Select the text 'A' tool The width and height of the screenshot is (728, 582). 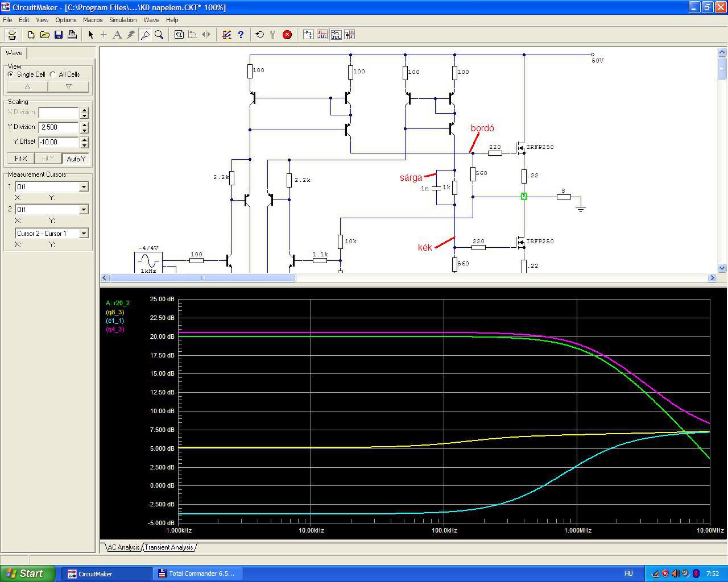[117, 35]
